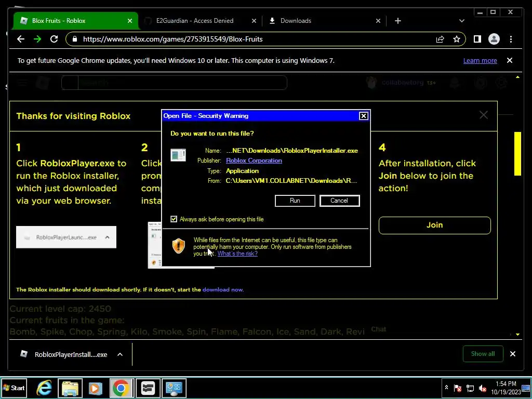This screenshot has height=399, width=532.
Task: Click the muted volume tray icon
Action: [483, 388]
